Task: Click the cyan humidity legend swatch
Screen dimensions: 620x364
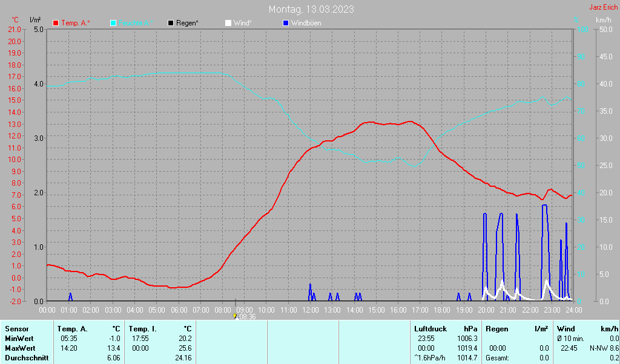Action: coord(113,23)
